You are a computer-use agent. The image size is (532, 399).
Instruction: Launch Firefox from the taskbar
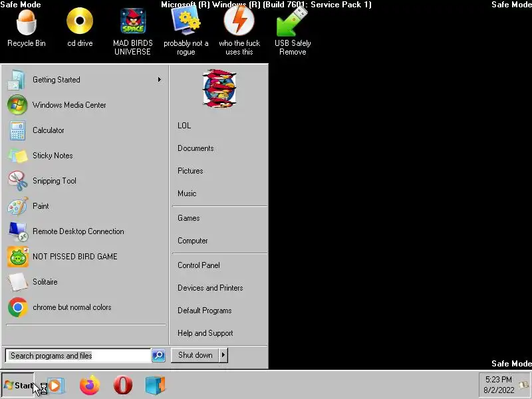point(90,386)
